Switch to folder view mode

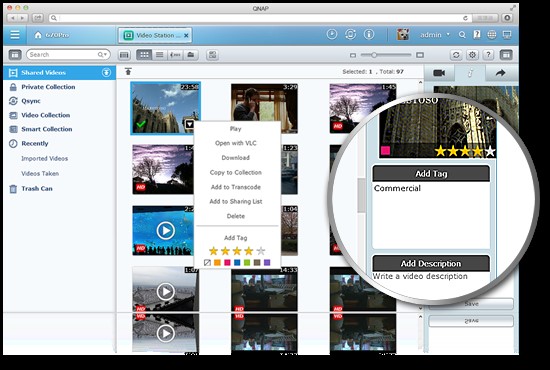coord(190,55)
